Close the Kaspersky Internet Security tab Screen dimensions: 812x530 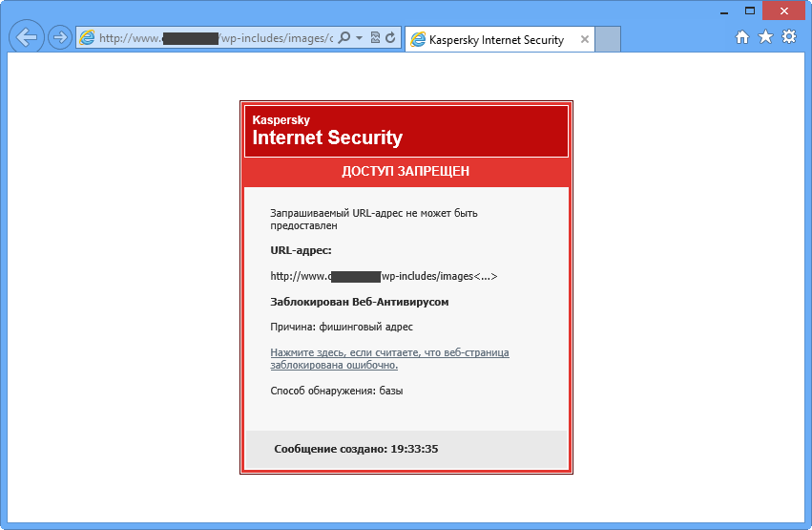click(585, 39)
